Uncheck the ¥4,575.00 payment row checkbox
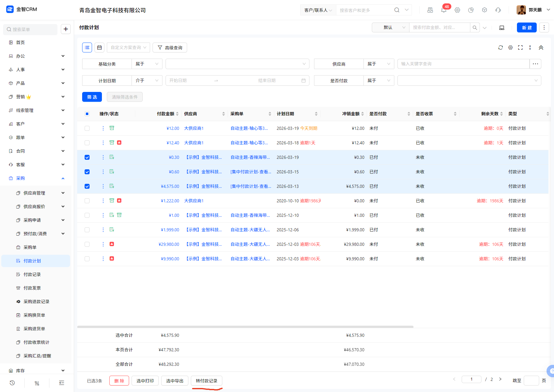Image resolution: width=554 pixels, height=392 pixels. click(x=87, y=186)
